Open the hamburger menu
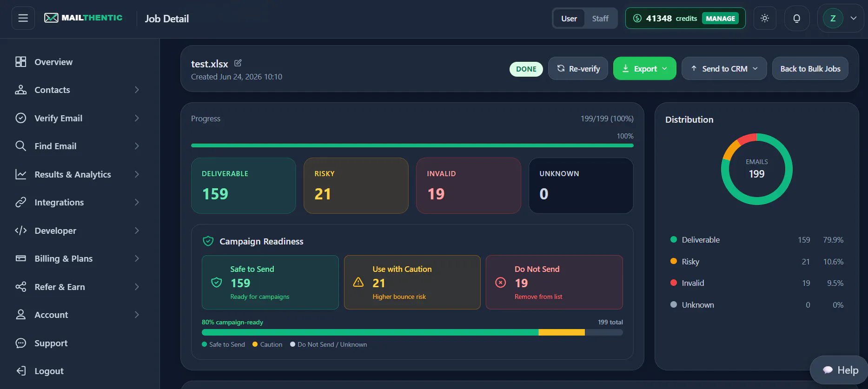The height and width of the screenshot is (389, 868). (23, 19)
